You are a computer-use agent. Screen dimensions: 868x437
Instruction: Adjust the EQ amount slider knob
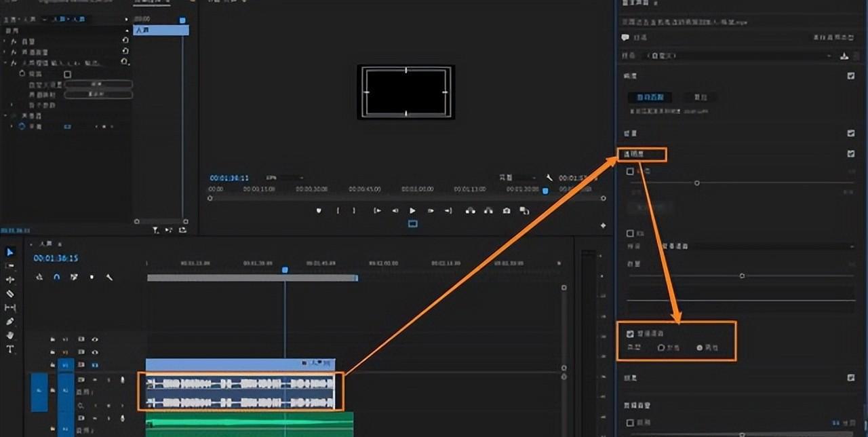742,275
